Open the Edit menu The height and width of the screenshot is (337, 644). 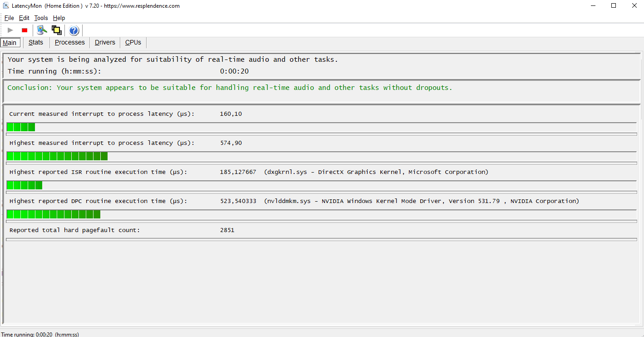(x=24, y=18)
